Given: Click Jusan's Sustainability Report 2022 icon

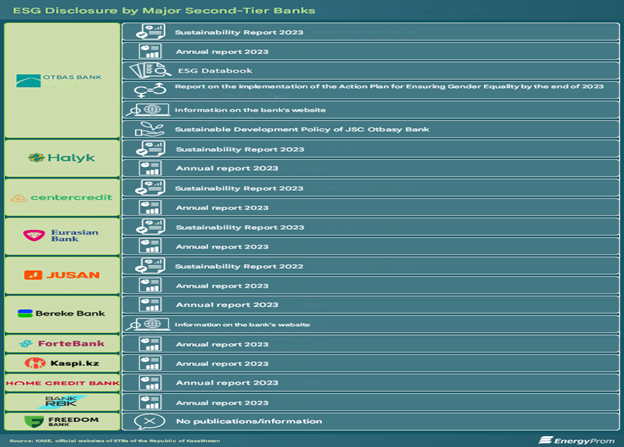Looking at the screenshot, I should 150,266.
